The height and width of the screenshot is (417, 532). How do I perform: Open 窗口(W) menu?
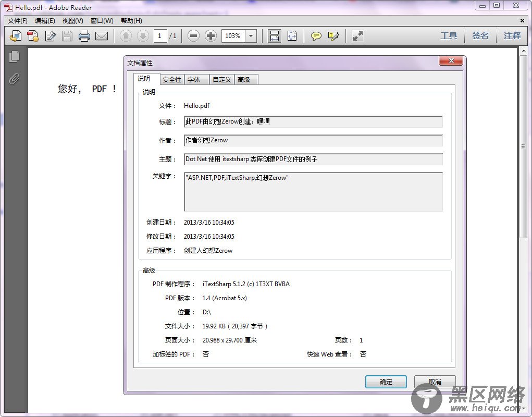coord(102,21)
